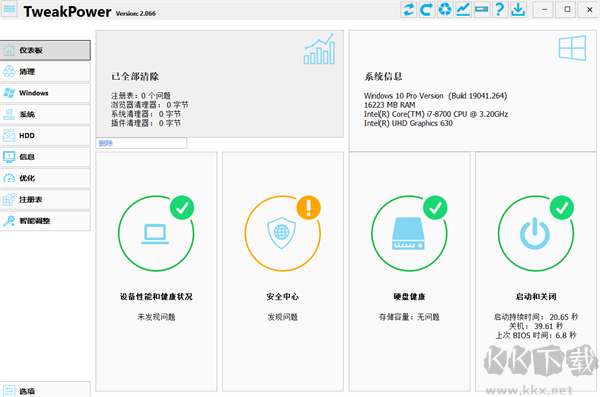Click green check badge on disk health
The height and width of the screenshot is (397, 600).
435,208
